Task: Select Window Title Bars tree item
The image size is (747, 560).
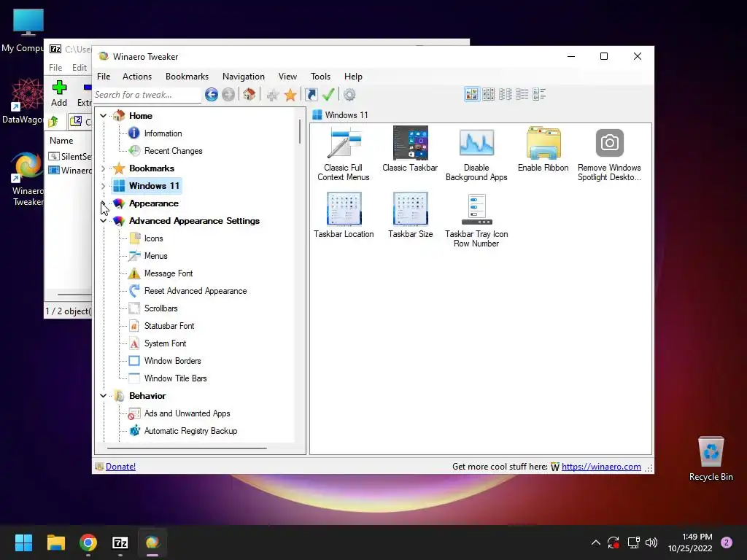Action: pos(175,378)
